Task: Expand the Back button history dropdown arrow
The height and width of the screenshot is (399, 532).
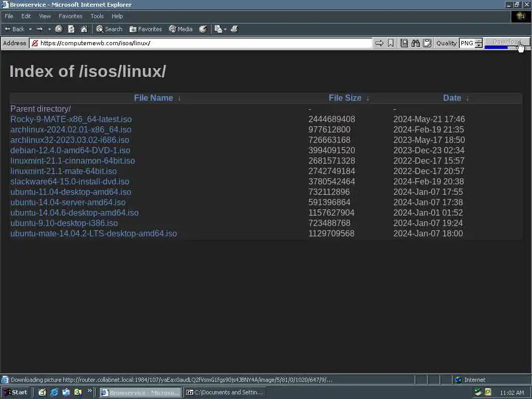Action: 30,29
